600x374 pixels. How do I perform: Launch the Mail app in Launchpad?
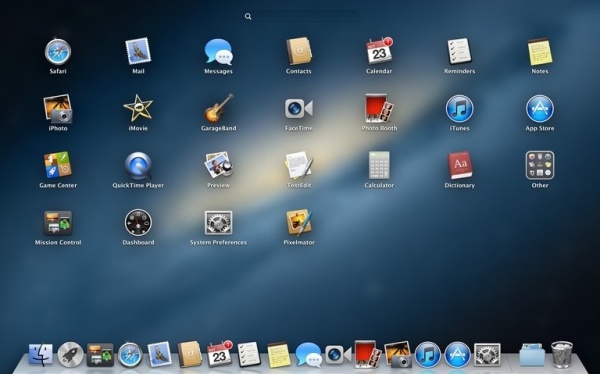click(138, 51)
